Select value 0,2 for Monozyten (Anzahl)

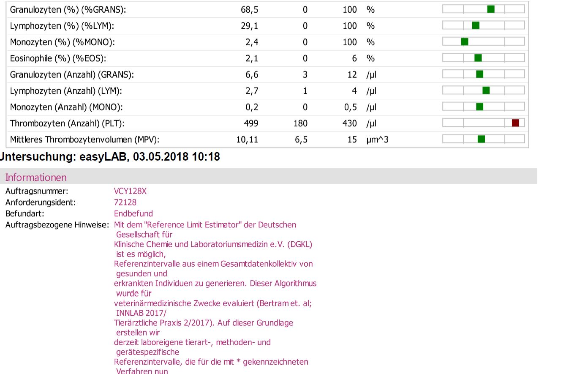tap(252, 107)
